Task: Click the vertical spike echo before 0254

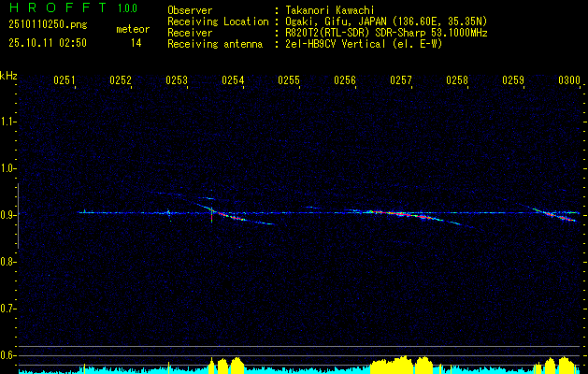Action: tap(212, 214)
